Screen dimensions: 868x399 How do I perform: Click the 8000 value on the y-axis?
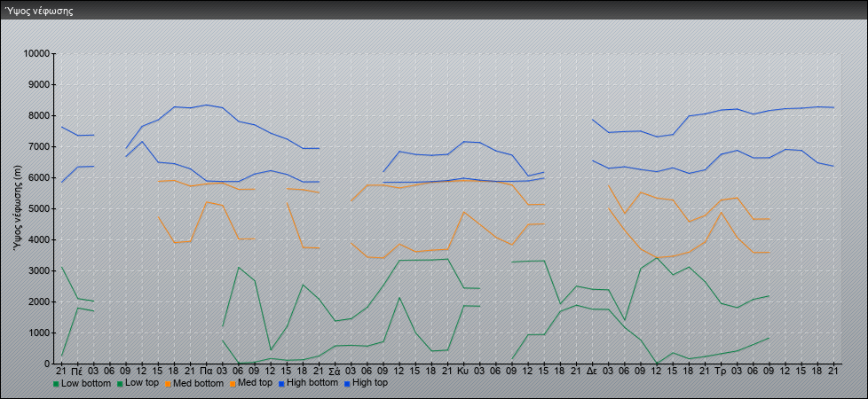click(x=38, y=116)
